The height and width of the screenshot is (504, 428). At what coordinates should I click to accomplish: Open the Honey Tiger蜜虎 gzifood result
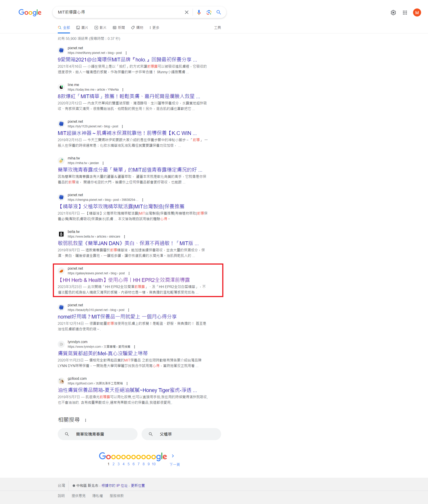pos(127,390)
